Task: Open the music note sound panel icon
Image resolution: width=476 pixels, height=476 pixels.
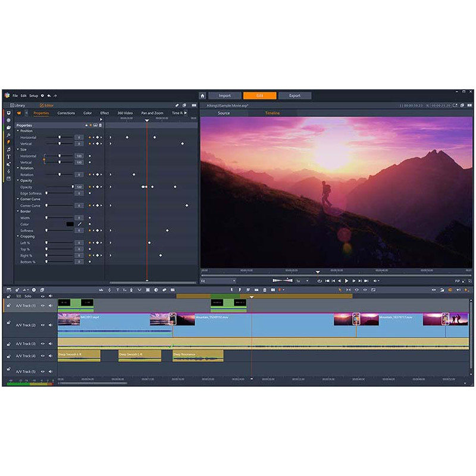Action: pyautogui.click(x=8, y=149)
